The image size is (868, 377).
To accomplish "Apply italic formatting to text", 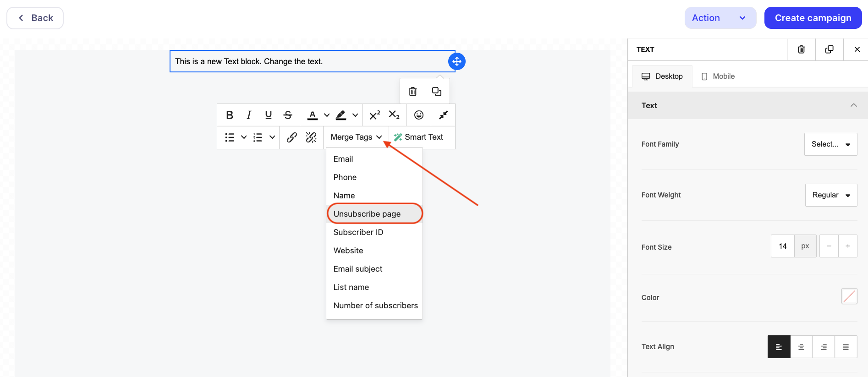I will point(249,115).
